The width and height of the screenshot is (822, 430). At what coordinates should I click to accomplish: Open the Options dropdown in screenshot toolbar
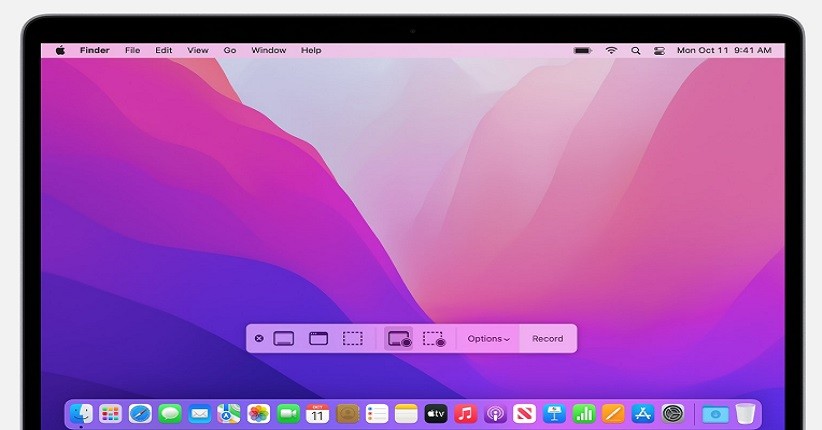click(489, 339)
